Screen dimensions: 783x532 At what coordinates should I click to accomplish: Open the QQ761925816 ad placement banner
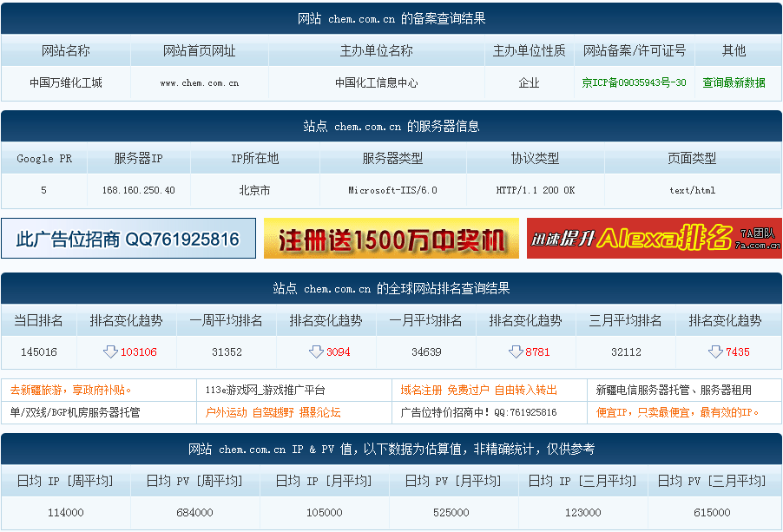click(128, 239)
